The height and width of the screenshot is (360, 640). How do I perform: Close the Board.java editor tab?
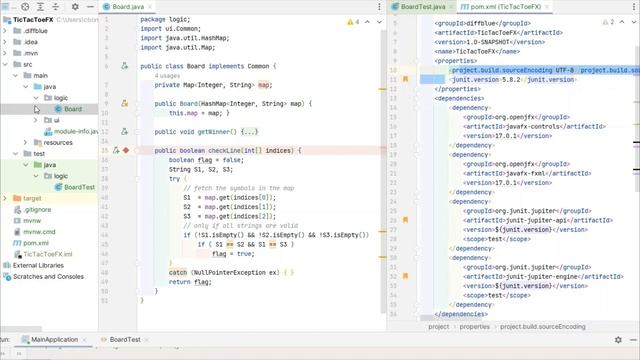click(x=150, y=7)
